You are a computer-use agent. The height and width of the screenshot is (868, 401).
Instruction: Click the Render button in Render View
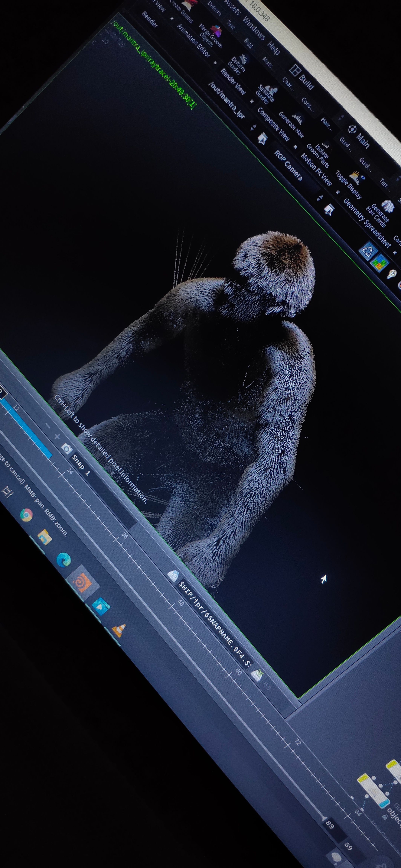(150, 19)
